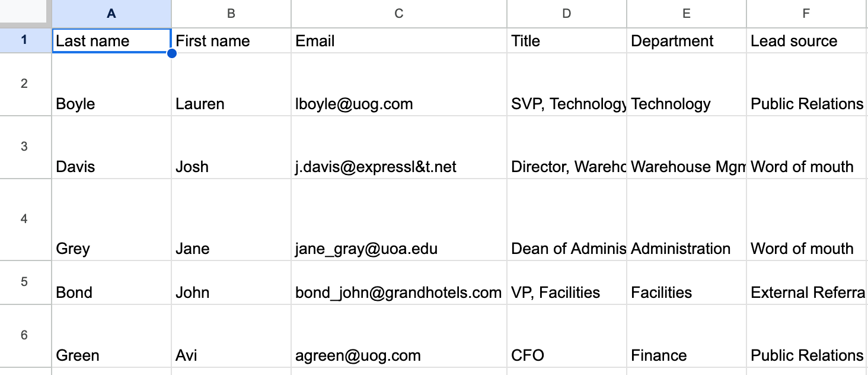Click the CFO title cell
The width and height of the screenshot is (868, 375).
(567, 355)
